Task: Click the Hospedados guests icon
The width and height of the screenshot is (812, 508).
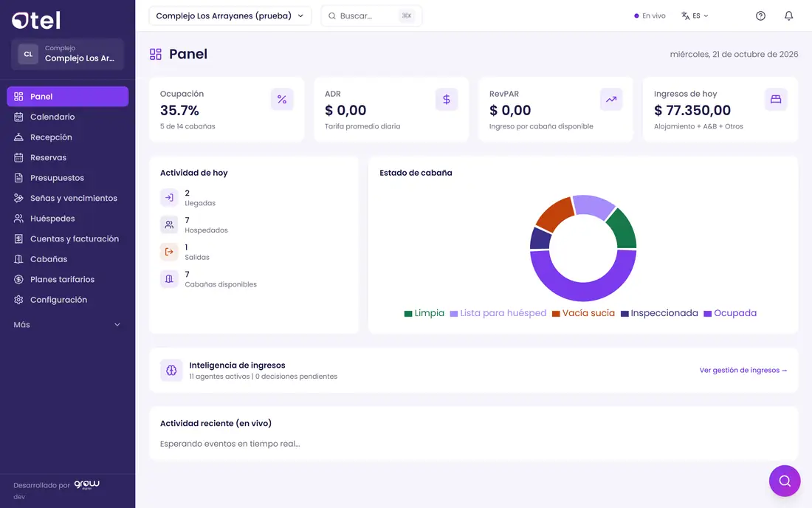Action: pyautogui.click(x=169, y=224)
